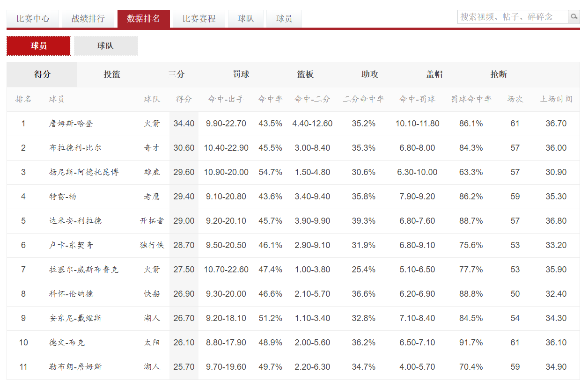Image resolution: width=588 pixels, height=380 pixels.
Task: Open team 雄鹿 link
Action: coord(152,172)
